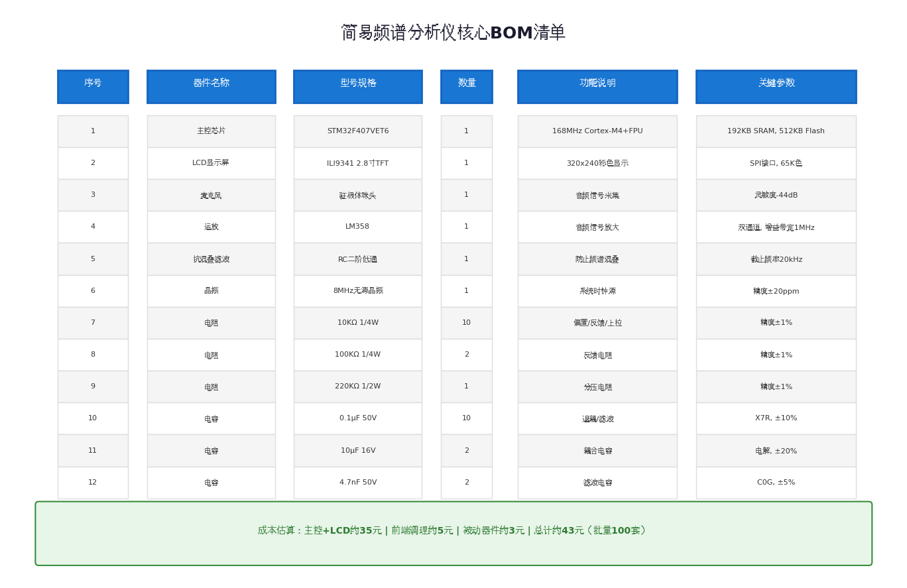This screenshot has height=588, width=907.
Task: Select the X7R, ±10% parameter cell
Action: 776,418
